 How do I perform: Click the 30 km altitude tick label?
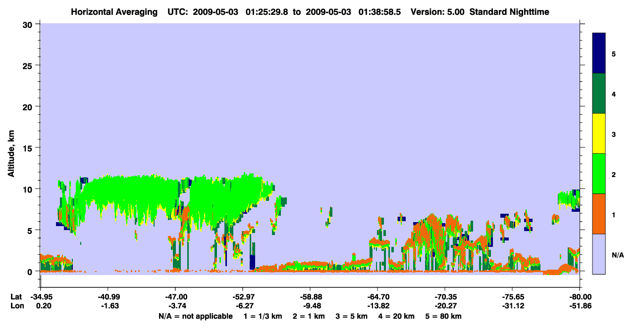pyautogui.click(x=29, y=24)
